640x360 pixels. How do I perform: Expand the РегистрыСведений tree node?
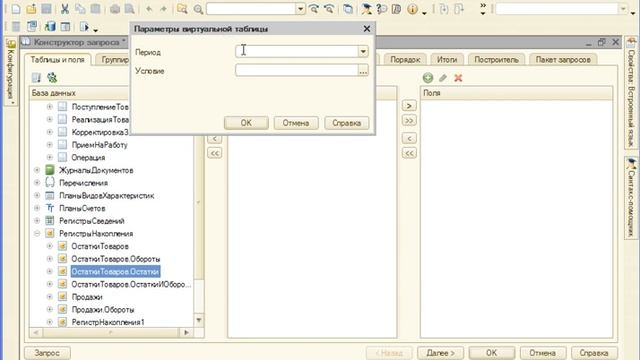tap(37, 220)
